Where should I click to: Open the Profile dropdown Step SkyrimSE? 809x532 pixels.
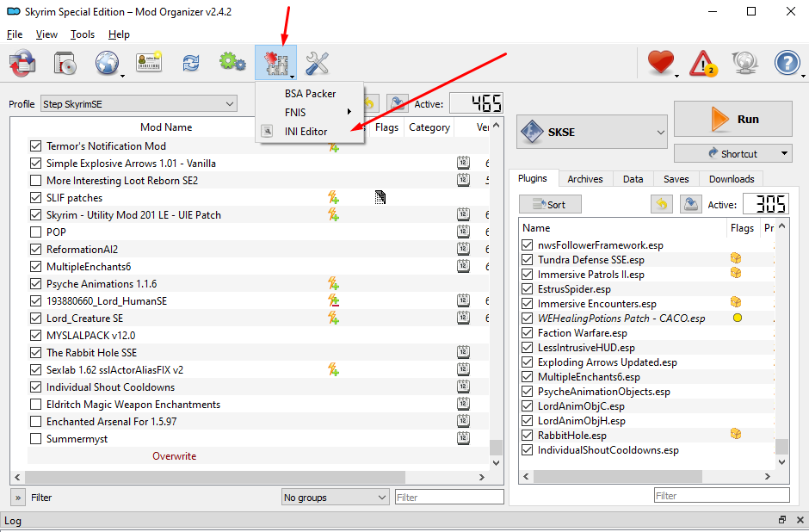coord(139,103)
